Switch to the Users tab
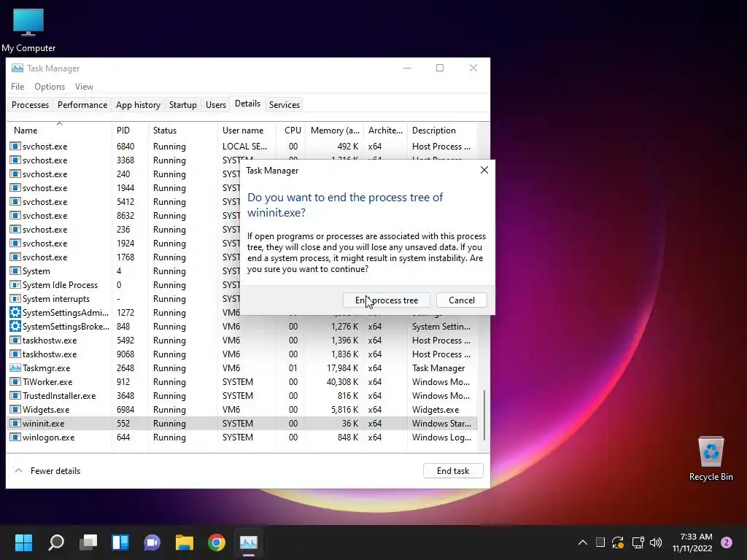This screenshot has height=560, width=747. pyautogui.click(x=216, y=105)
